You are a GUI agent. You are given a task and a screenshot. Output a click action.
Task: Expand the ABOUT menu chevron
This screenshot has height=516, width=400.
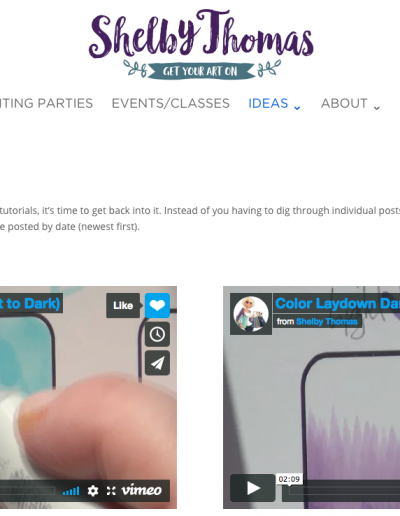pos(377,107)
